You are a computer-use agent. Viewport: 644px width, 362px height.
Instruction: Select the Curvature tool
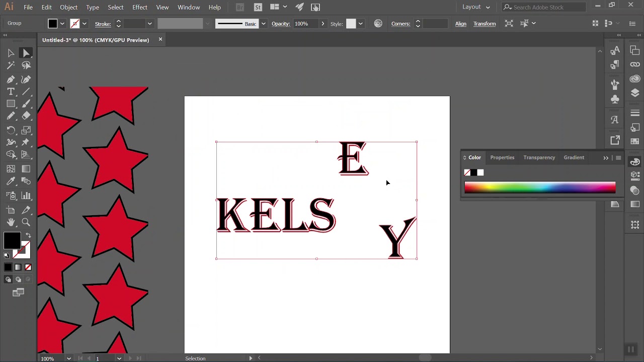pos(26,79)
